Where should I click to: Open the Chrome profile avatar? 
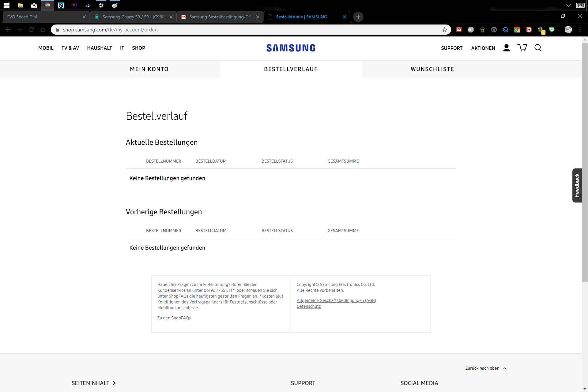point(568,30)
